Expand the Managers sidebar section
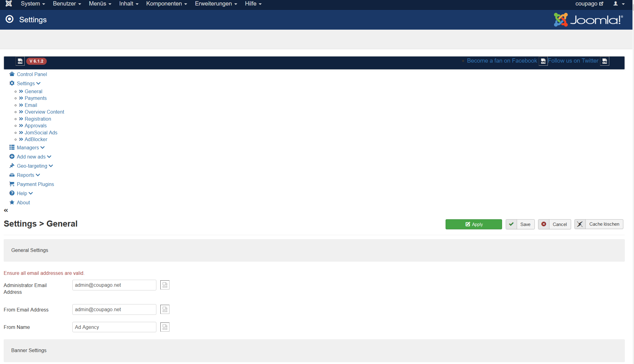Screen dimensions: 634x364 pos(28,147)
